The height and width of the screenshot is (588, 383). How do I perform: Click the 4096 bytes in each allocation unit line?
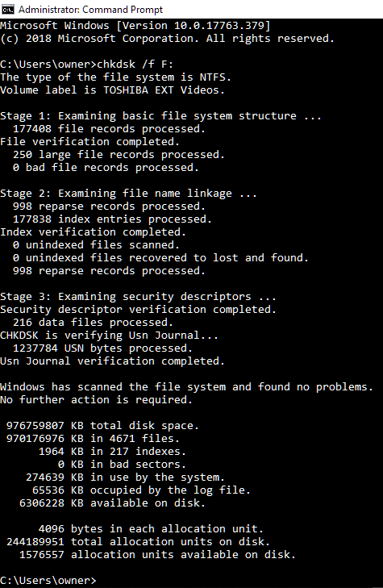(151, 529)
